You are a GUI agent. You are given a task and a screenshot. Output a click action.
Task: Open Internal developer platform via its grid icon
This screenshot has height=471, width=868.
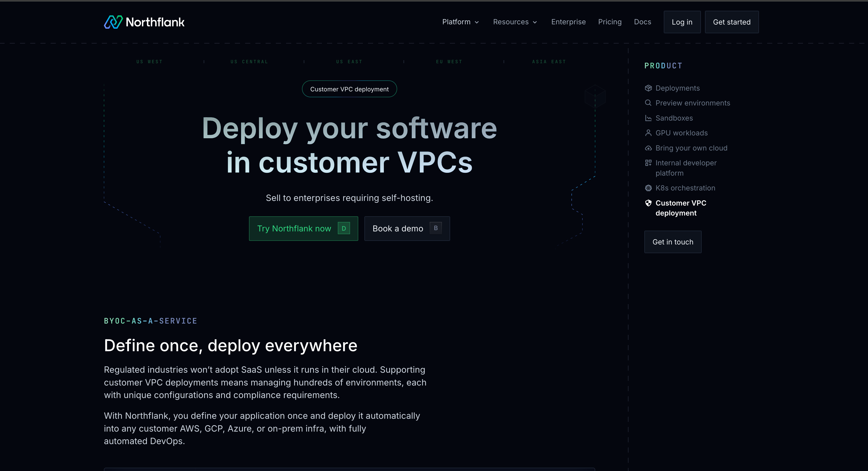pos(648,163)
